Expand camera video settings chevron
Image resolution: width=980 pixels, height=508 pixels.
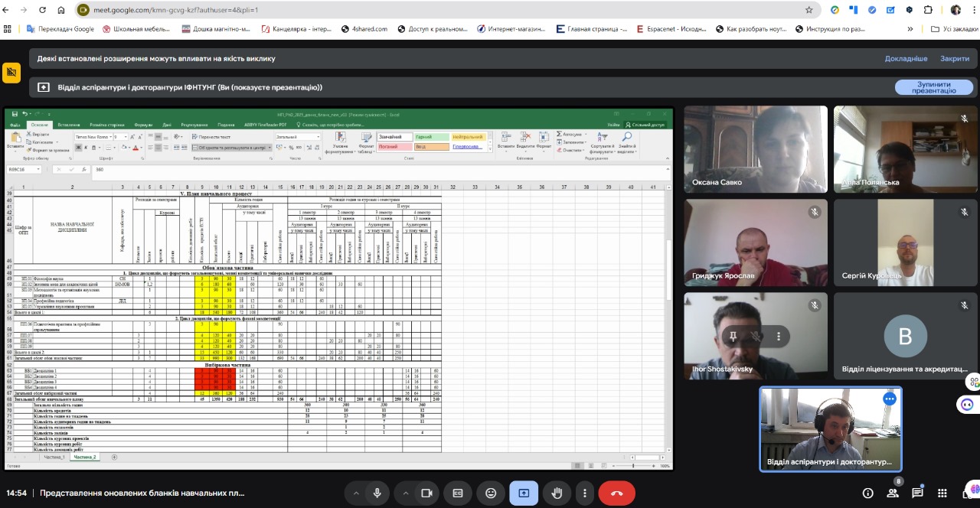pyautogui.click(x=405, y=493)
